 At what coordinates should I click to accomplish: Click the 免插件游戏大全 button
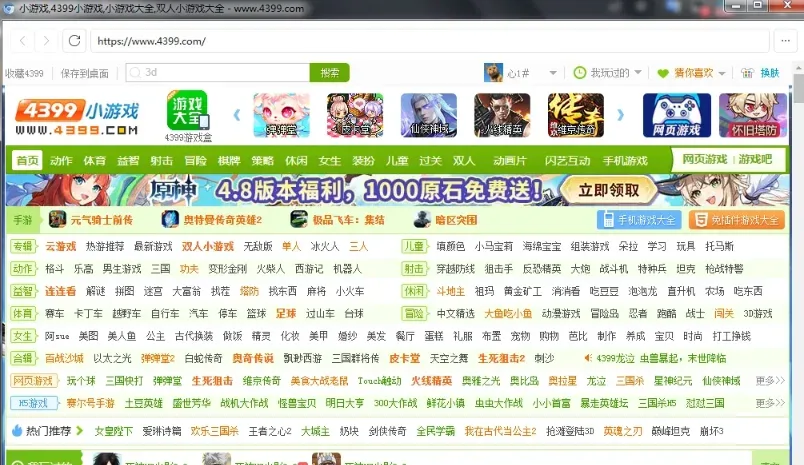tap(737, 220)
